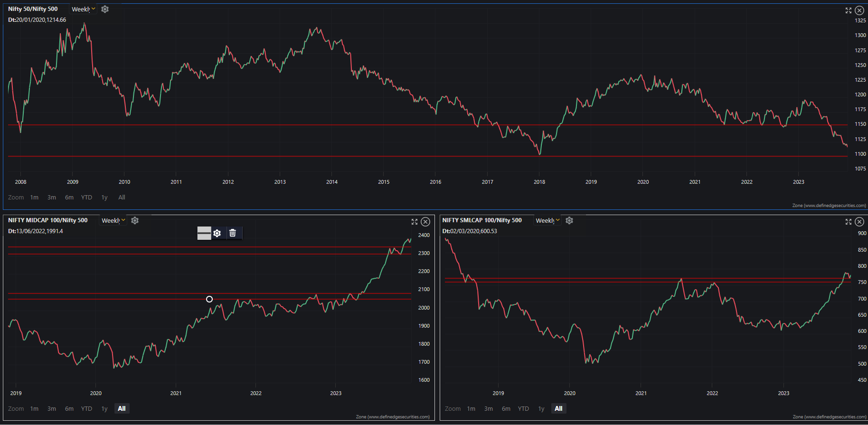Viewport: 868px width, 425px height.
Task: Click 2400 label on MIDCAP price axis
Action: (x=424, y=235)
